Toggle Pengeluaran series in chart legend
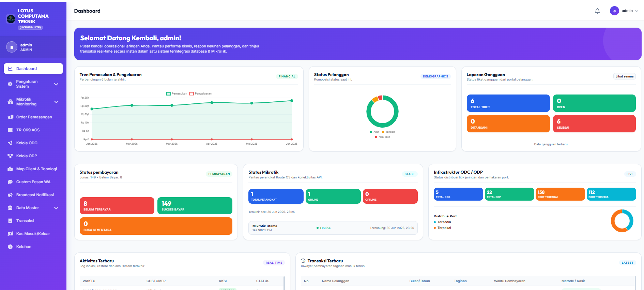 (x=200, y=93)
